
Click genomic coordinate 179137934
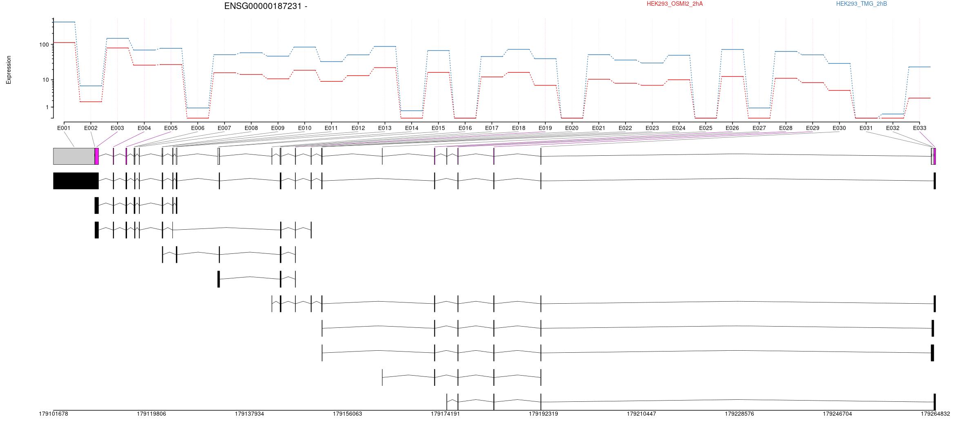pyautogui.click(x=249, y=414)
